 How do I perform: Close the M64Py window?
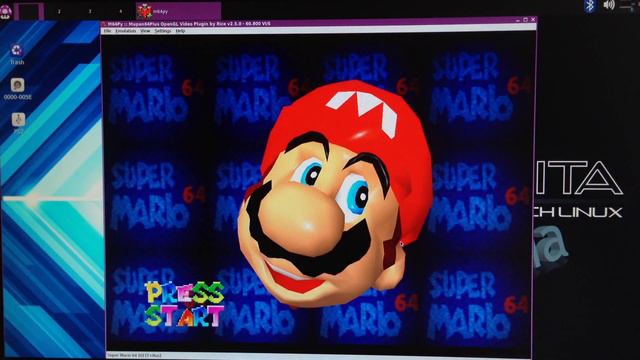[x=533, y=19]
